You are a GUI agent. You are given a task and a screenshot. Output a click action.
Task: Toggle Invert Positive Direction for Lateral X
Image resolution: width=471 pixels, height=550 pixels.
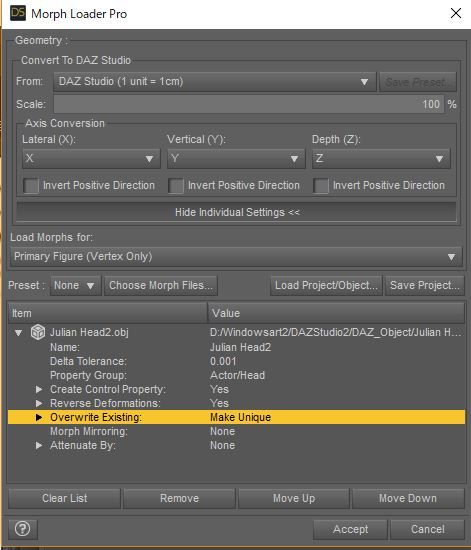click(x=31, y=186)
